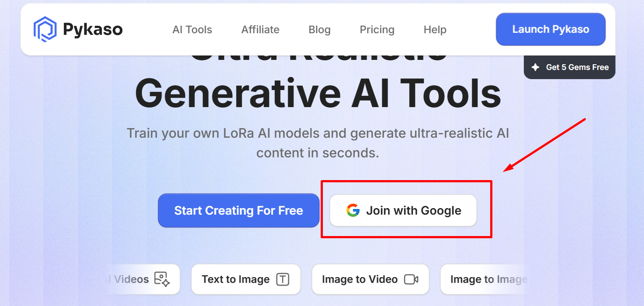The width and height of the screenshot is (644, 306).
Task: Claim the Get 5 Gems Free offer
Action: (x=569, y=67)
